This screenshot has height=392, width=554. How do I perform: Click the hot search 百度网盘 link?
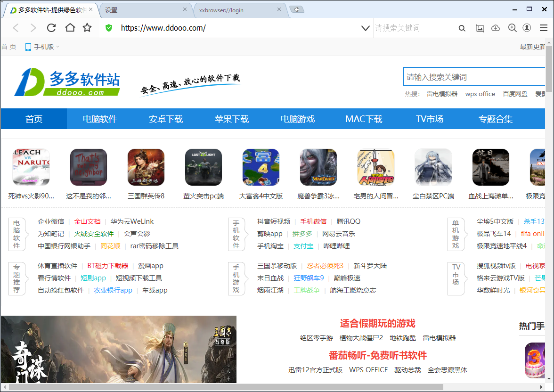click(515, 94)
